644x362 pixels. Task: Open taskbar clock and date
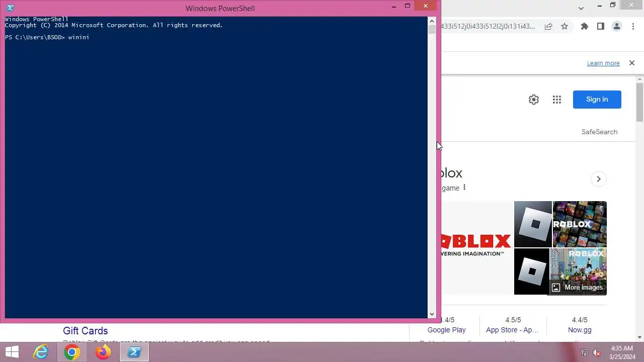point(621,352)
